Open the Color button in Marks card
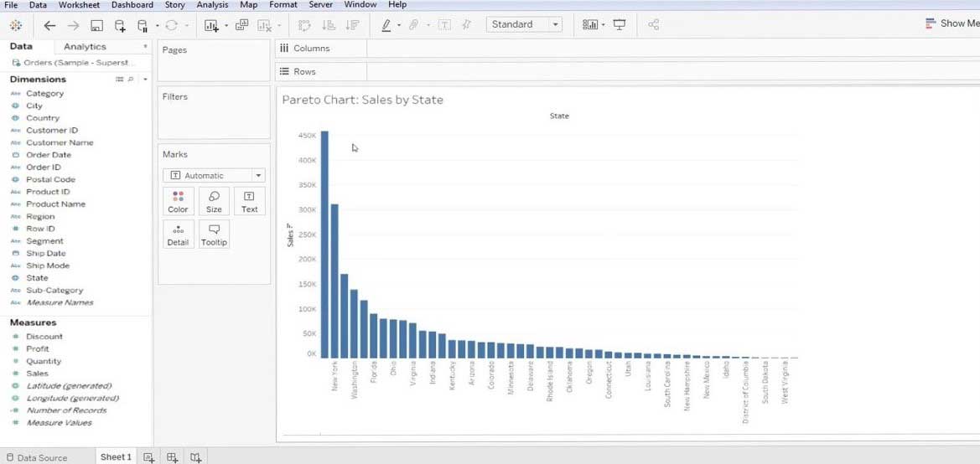This screenshot has width=980, height=464. [x=178, y=202]
